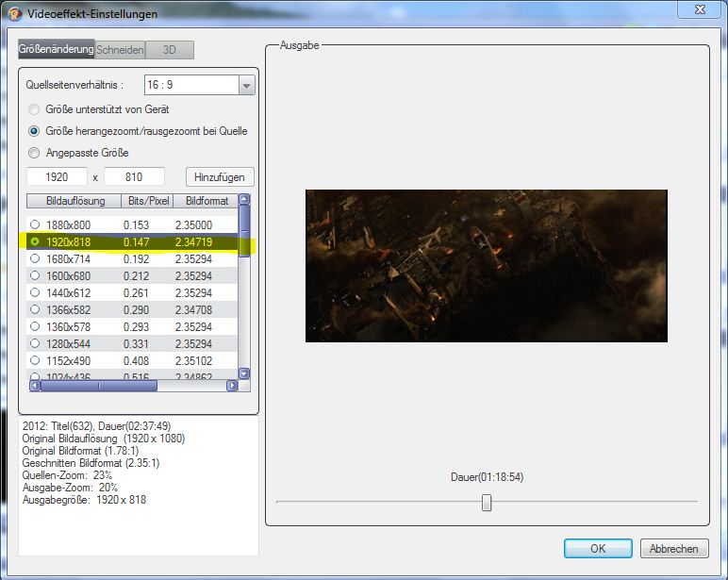Enable 'Angepasste Größe' radio option
Viewport: 728px width, 580px height.
[35, 153]
